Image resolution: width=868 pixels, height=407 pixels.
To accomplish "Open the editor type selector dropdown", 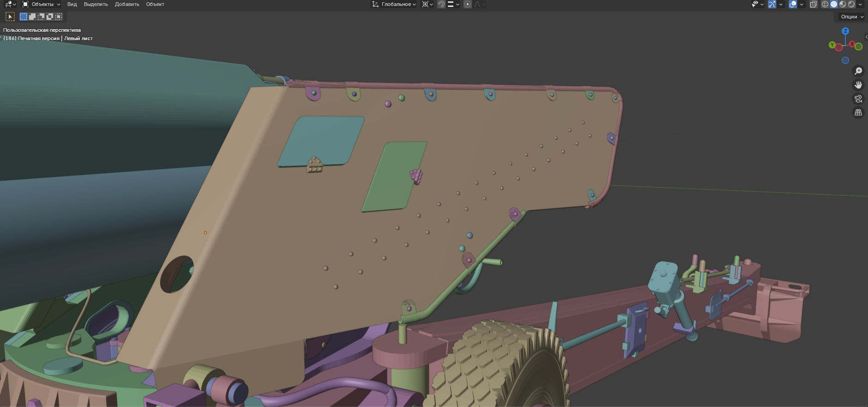I will click(10, 4).
